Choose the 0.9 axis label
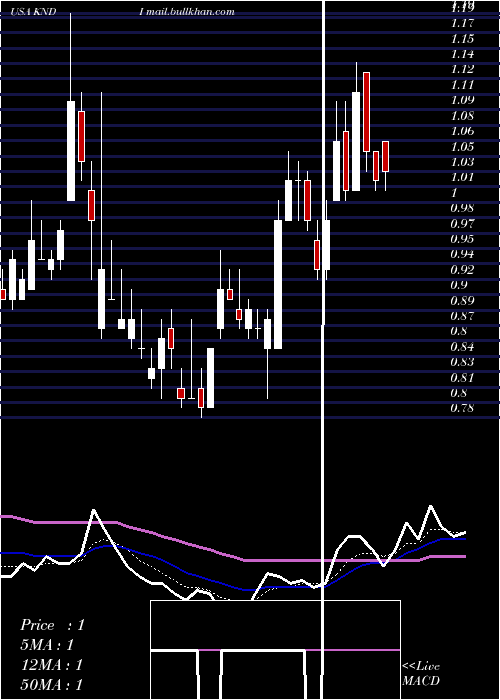This screenshot has width=500, height=700. (459, 285)
